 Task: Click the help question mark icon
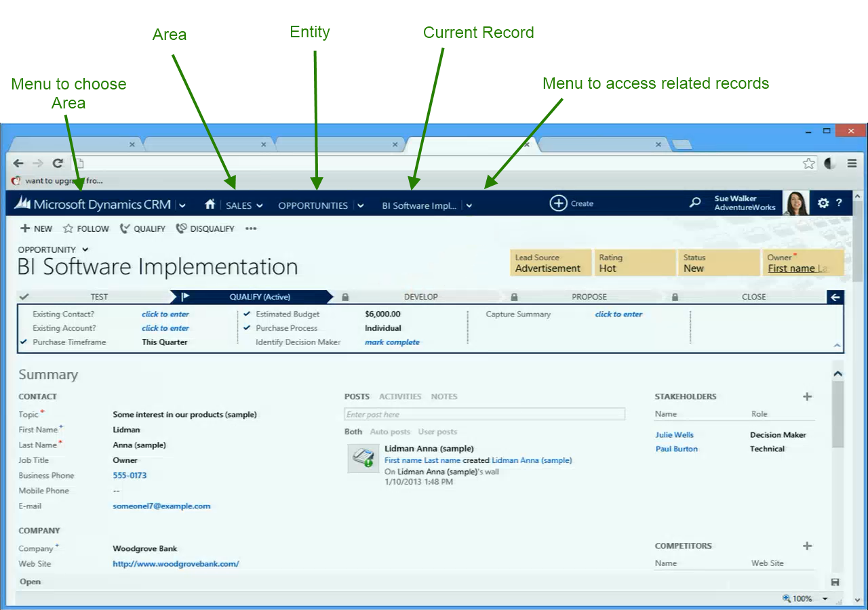(839, 203)
